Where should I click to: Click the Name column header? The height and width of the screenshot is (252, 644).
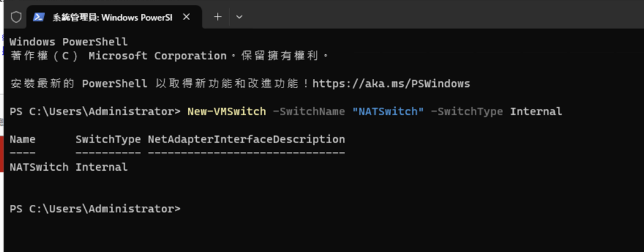[x=23, y=139]
